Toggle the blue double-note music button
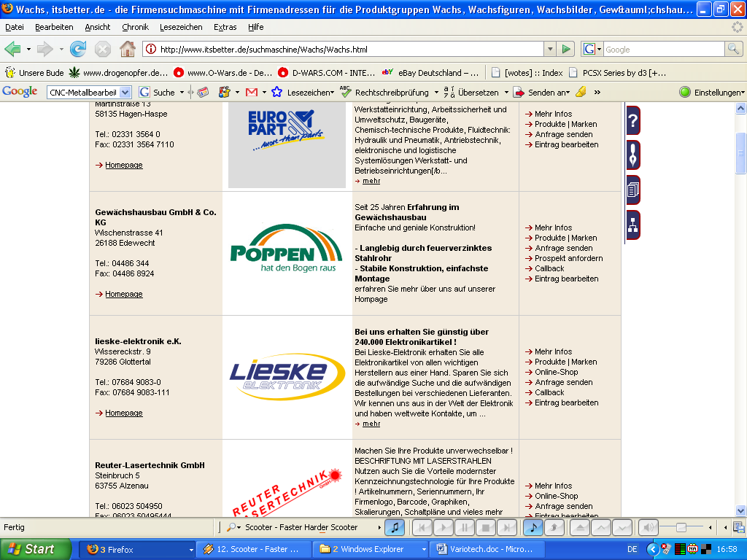Image resolution: width=747 pixels, height=560 pixels. click(395, 527)
